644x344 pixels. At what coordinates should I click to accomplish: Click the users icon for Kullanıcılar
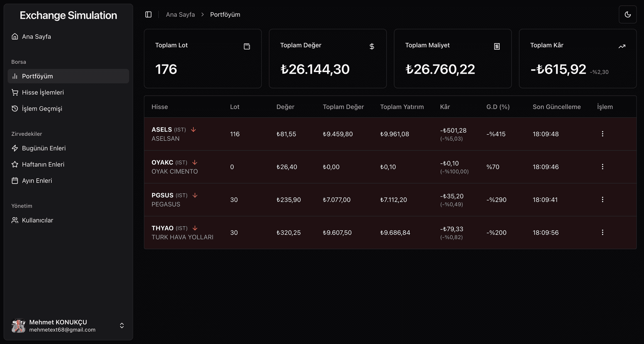(x=15, y=220)
